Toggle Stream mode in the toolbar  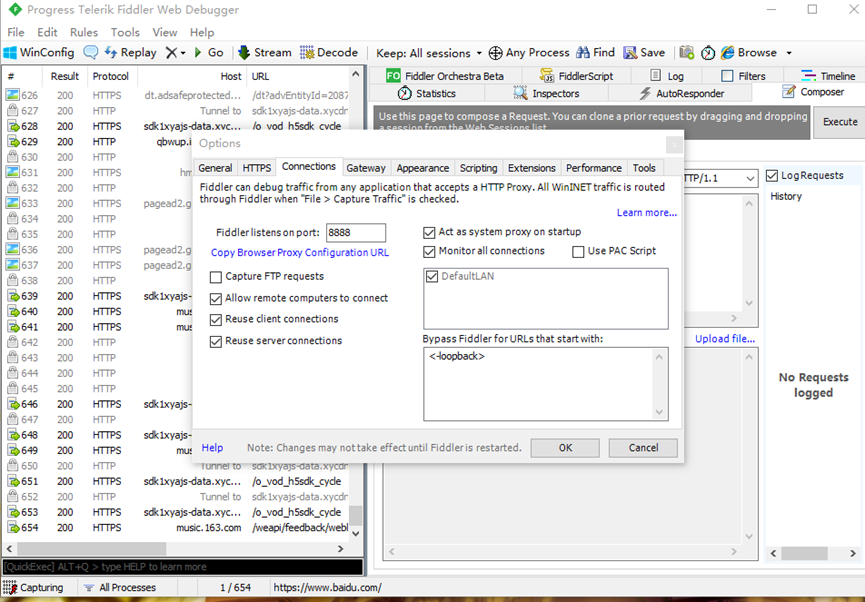coord(264,52)
